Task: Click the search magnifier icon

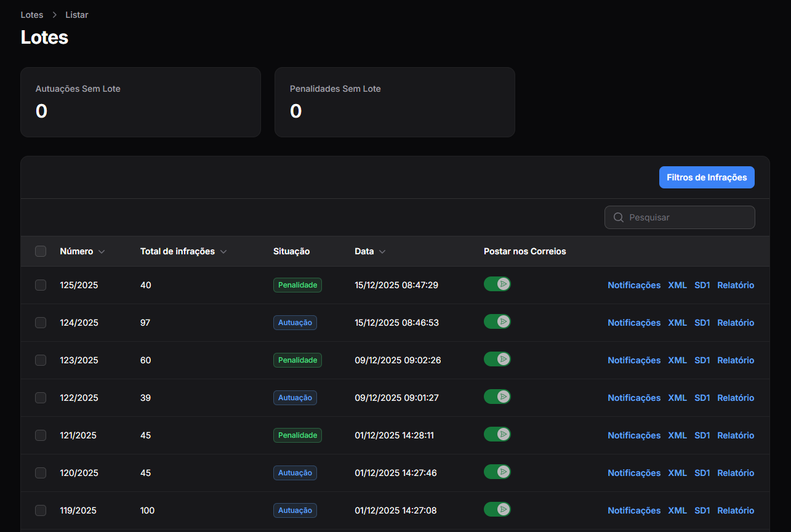Action: [x=619, y=217]
